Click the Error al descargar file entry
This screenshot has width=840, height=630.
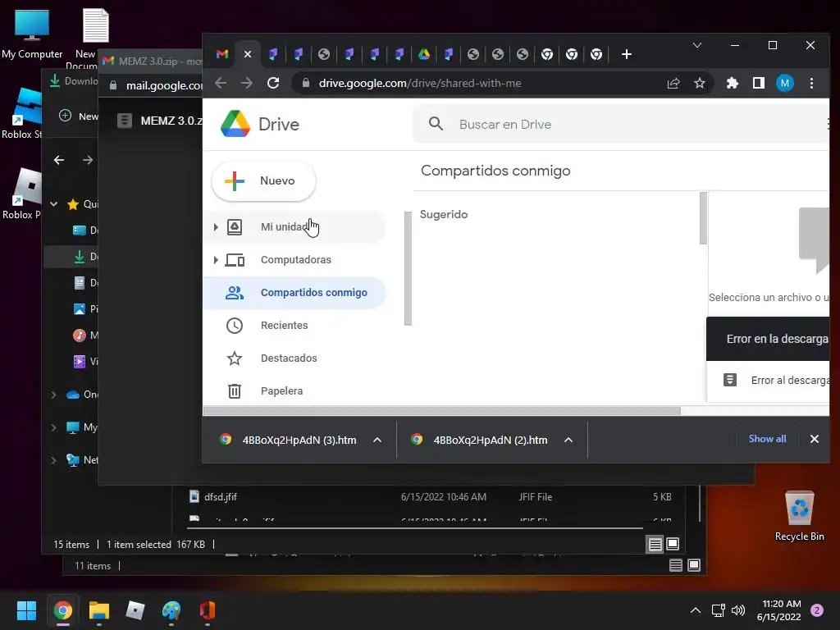[x=768, y=381]
